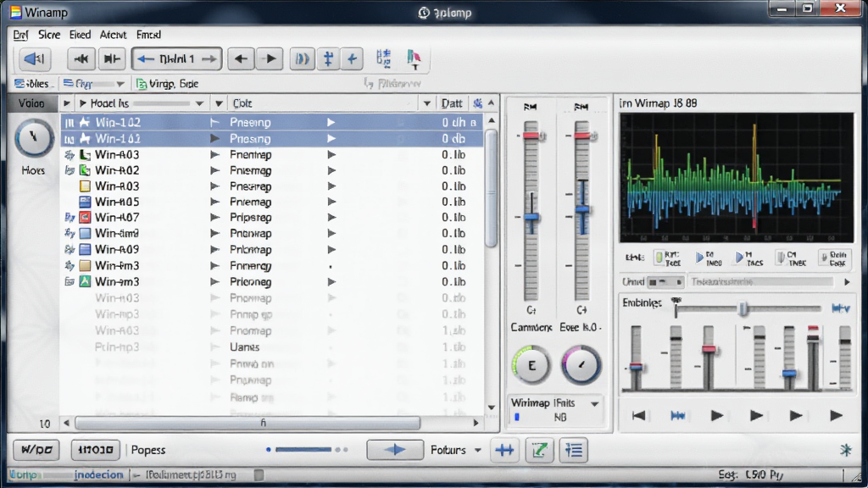Click the settings icon in Datt column header
Screen dimensions: 868x488
point(478,103)
